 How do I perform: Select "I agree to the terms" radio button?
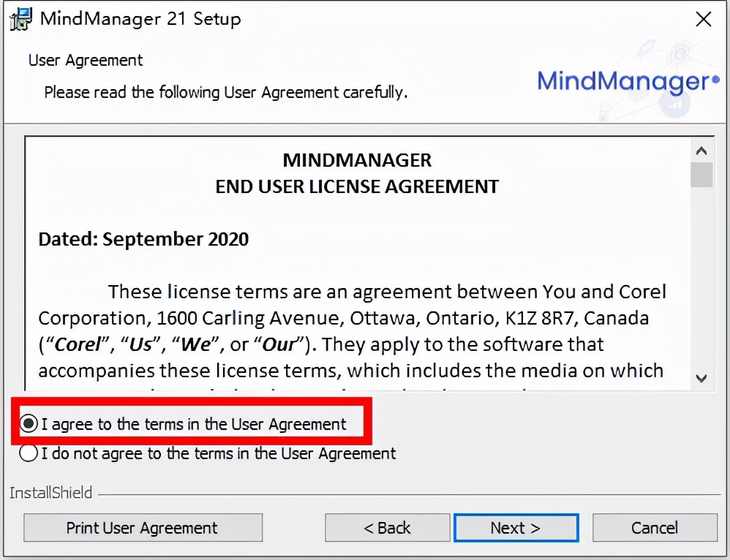point(29,424)
